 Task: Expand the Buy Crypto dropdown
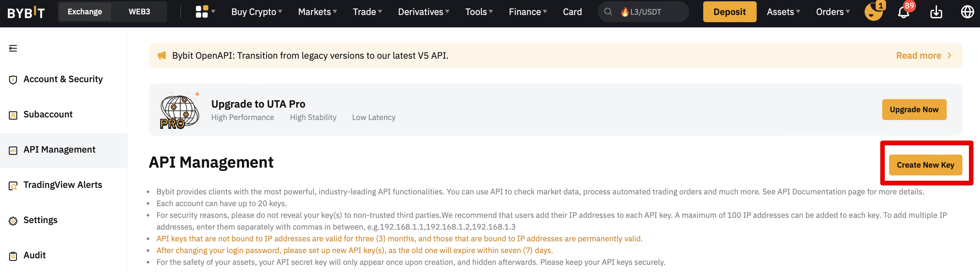click(257, 12)
